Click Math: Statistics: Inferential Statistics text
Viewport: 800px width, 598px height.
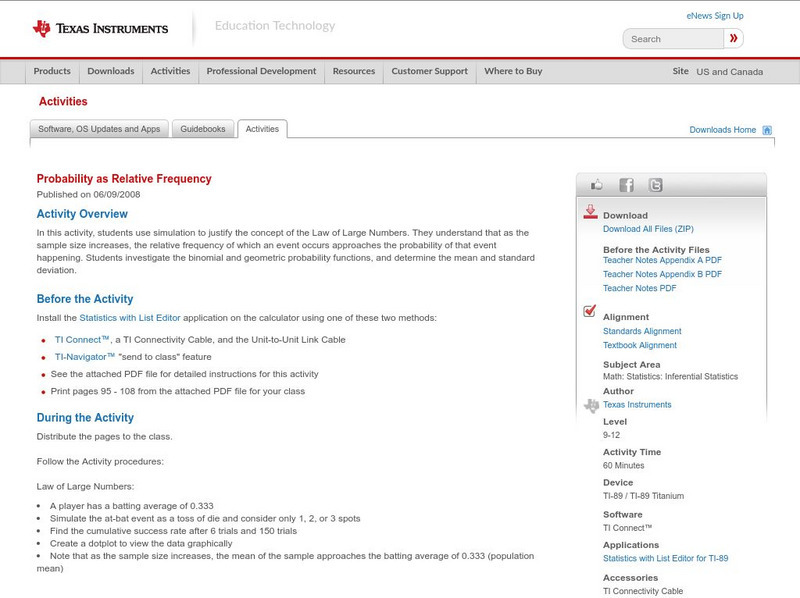(x=670, y=377)
